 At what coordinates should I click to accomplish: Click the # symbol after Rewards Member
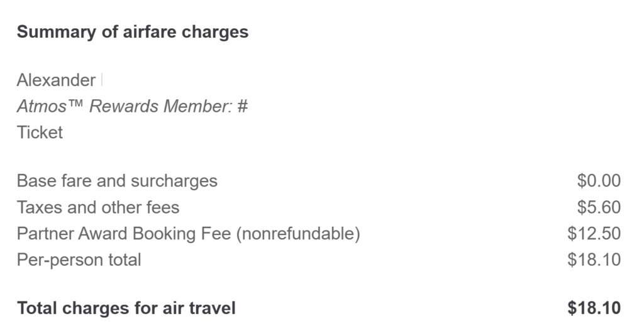point(243,106)
